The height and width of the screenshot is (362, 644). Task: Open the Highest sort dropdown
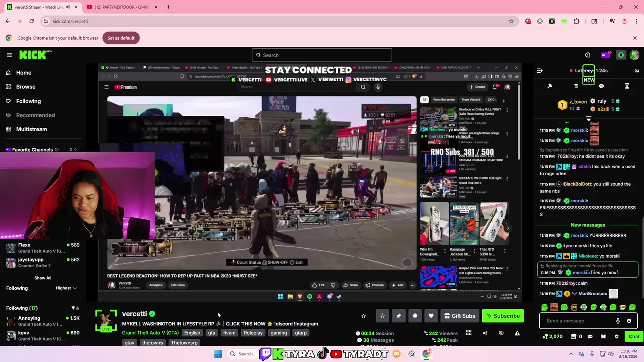pos(66,288)
